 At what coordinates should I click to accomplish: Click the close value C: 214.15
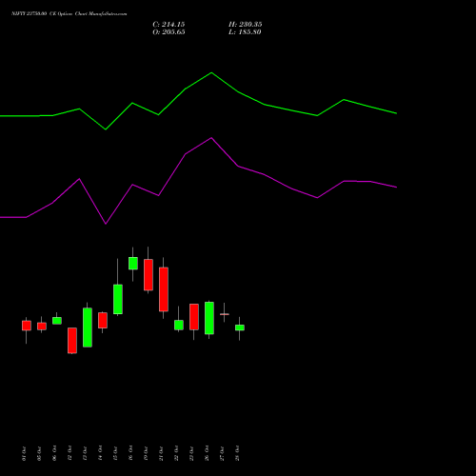169,25
